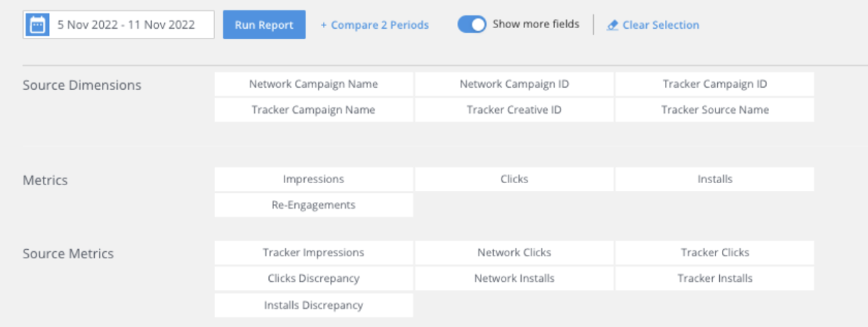Select the Re-Engagements metric
The height and width of the screenshot is (327, 868).
313,205
